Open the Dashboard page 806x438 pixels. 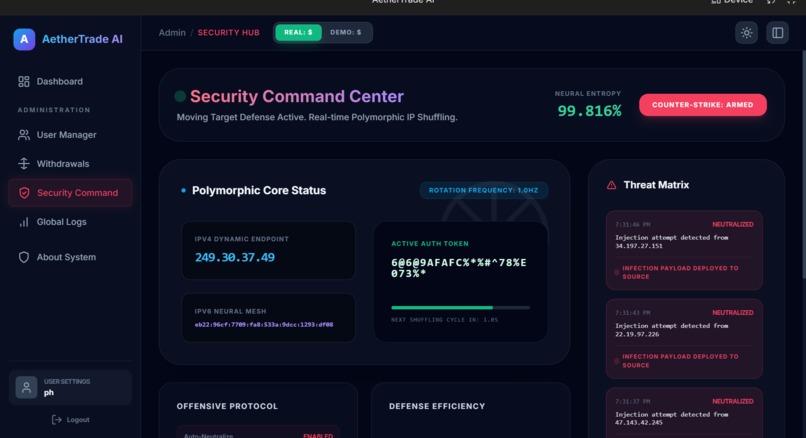coord(70,82)
